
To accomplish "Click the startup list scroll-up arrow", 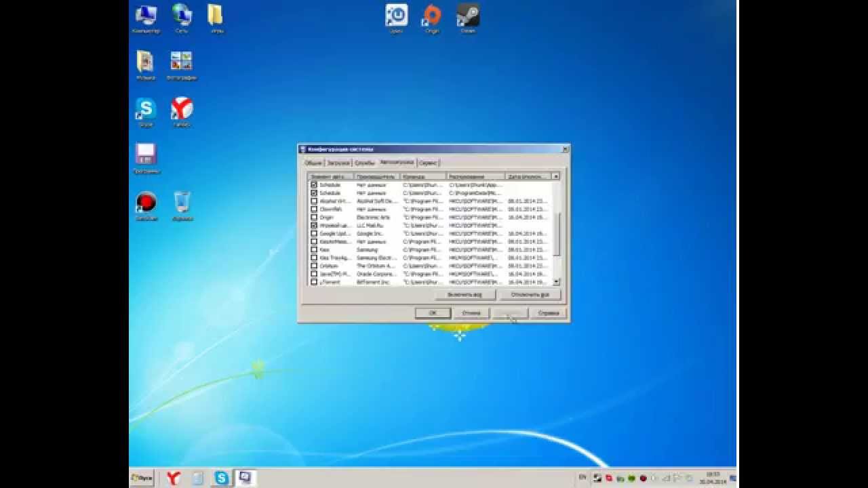I will coord(557,176).
